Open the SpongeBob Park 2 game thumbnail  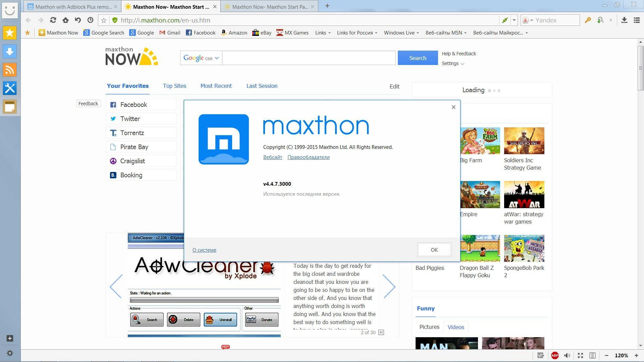524,248
